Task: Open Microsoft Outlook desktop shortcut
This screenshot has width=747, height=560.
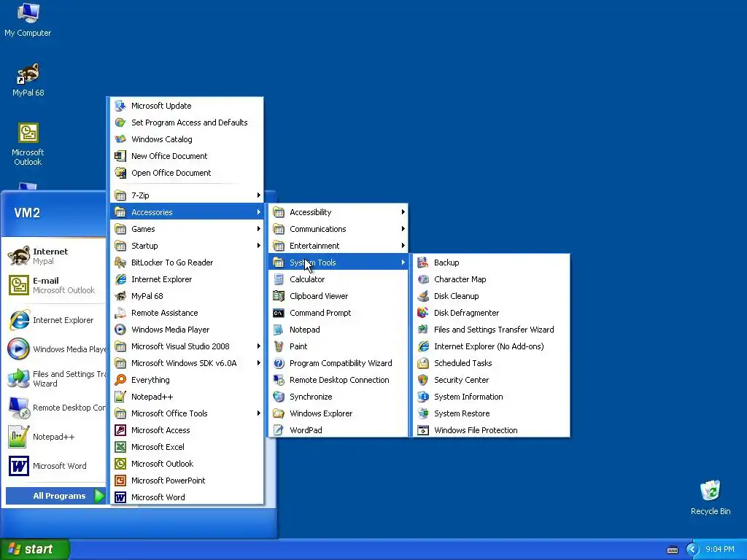Action: click(x=28, y=144)
